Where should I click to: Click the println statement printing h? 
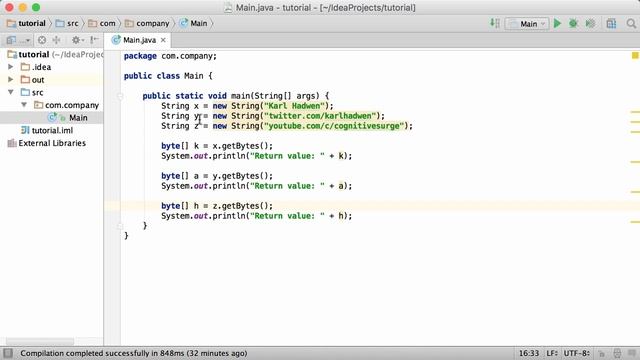tap(256, 216)
